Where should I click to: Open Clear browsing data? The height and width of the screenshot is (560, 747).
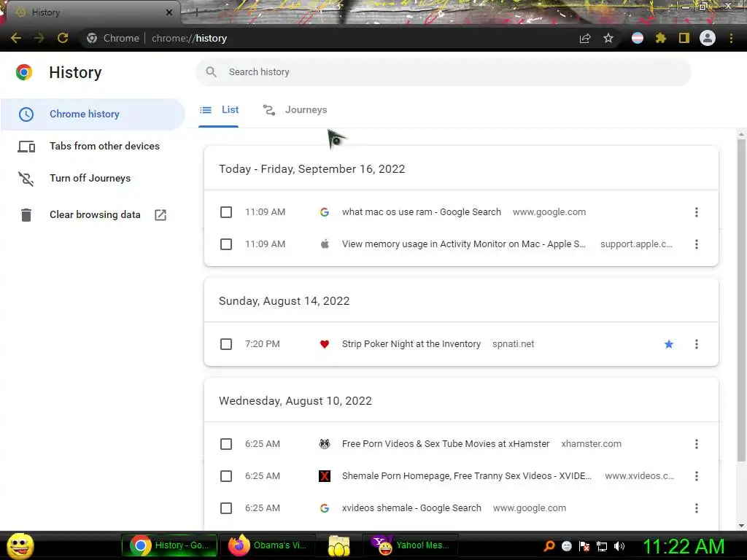[93, 215]
